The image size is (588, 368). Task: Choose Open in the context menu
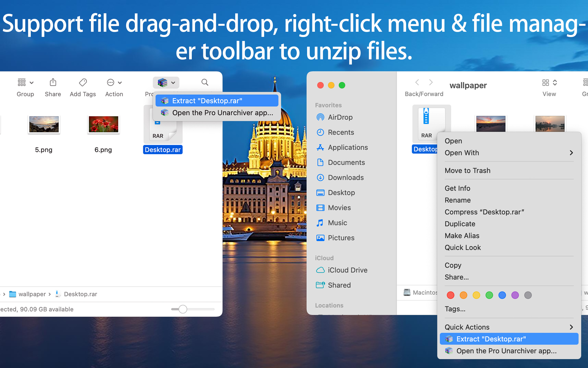(x=509, y=141)
